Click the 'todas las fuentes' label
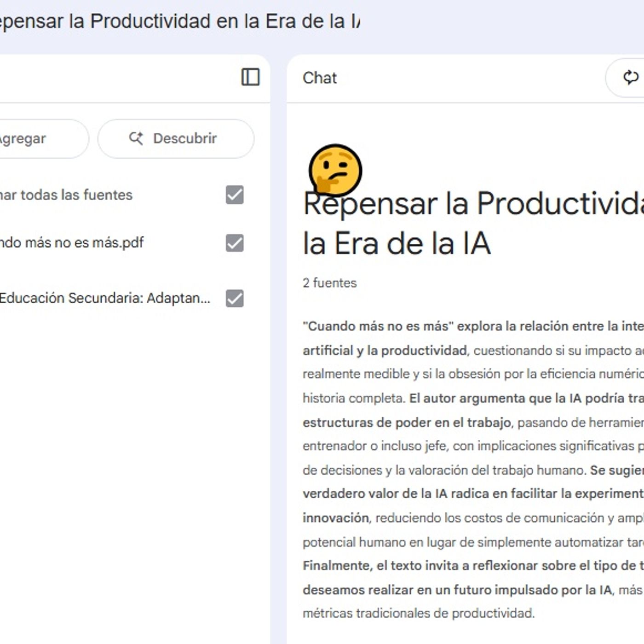644x644 pixels. 76,195
